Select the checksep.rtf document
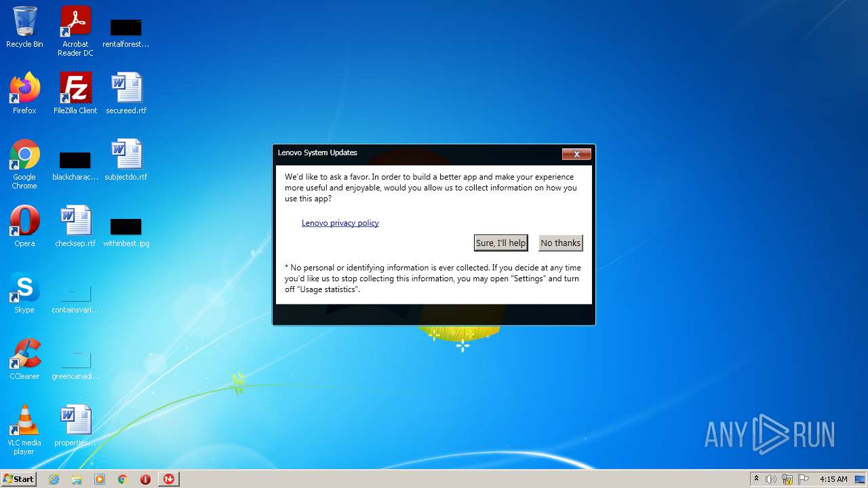This screenshot has height=488, width=868. click(75, 226)
